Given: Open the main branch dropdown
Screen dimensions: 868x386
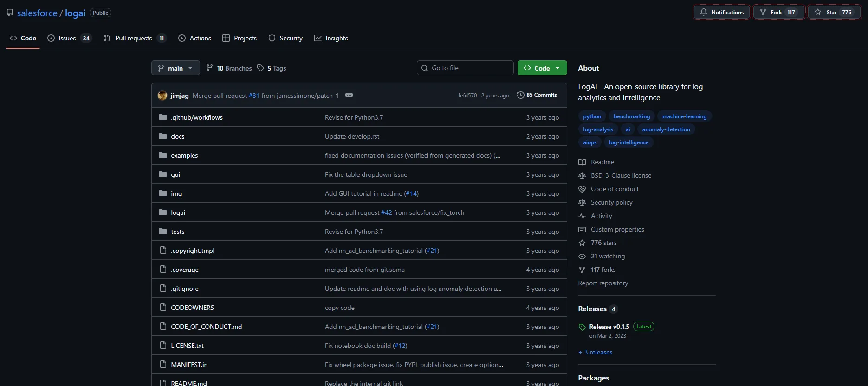Looking at the screenshot, I should click(175, 68).
